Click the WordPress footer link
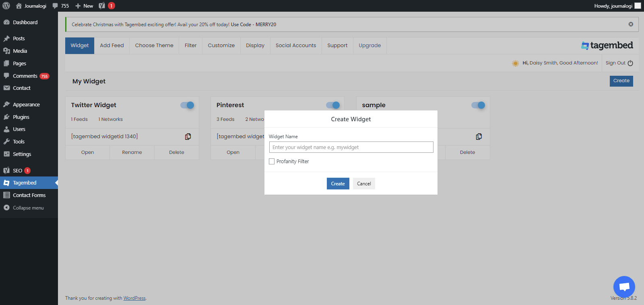 (134, 298)
